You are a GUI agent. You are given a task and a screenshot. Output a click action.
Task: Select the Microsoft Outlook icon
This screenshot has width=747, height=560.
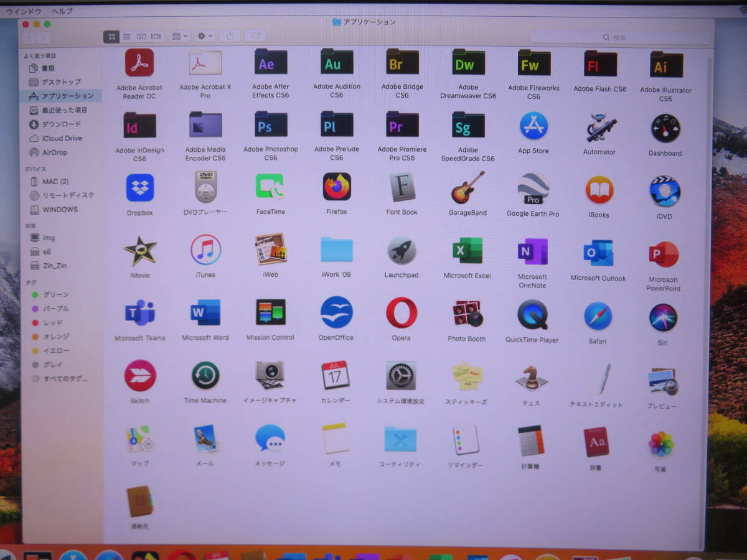[x=598, y=253]
